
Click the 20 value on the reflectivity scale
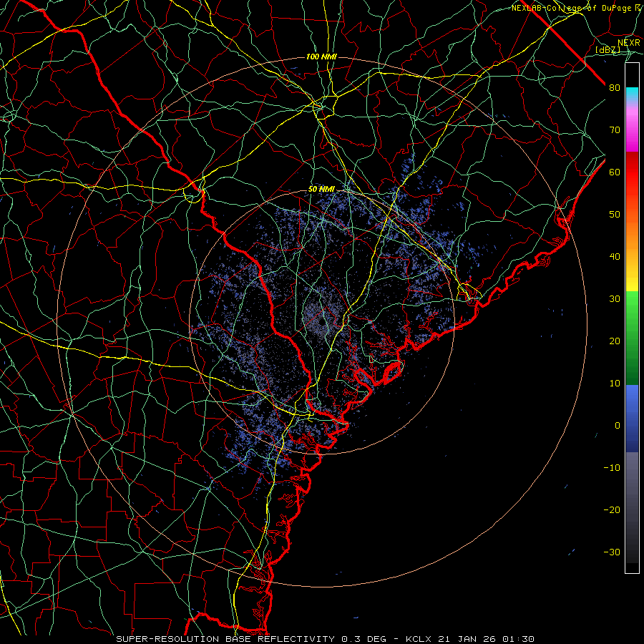point(615,341)
